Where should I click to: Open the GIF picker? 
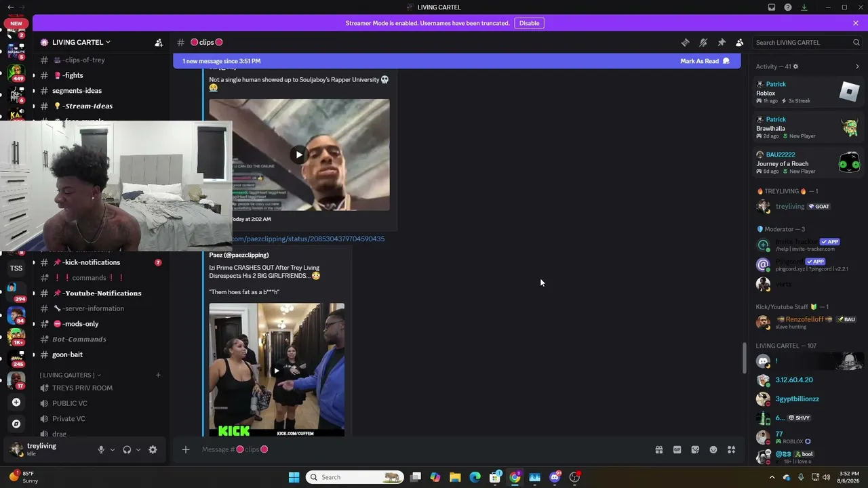click(x=677, y=449)
